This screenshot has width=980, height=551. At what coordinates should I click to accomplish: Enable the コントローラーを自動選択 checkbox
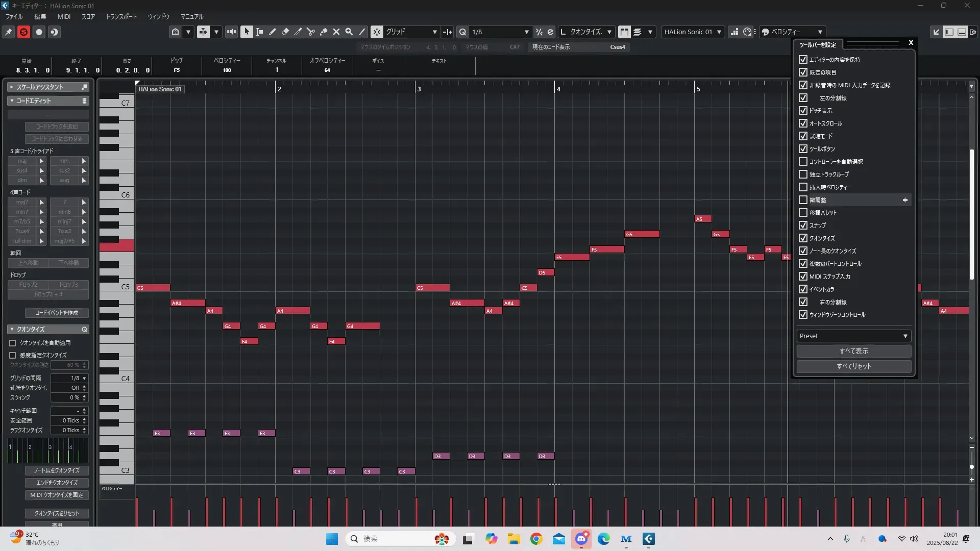pyautogui.click(x=803, y=162)
